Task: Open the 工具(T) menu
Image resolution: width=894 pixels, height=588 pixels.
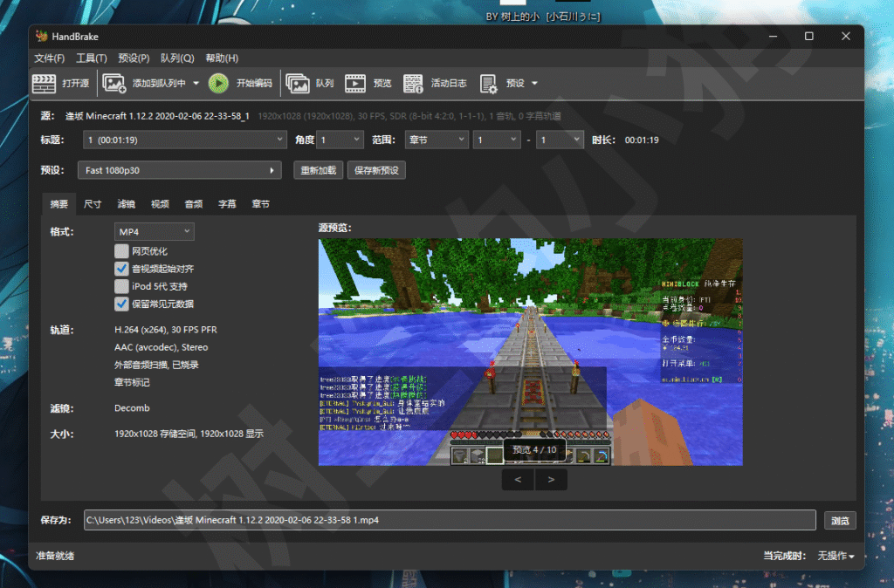Action: (92, 58)
